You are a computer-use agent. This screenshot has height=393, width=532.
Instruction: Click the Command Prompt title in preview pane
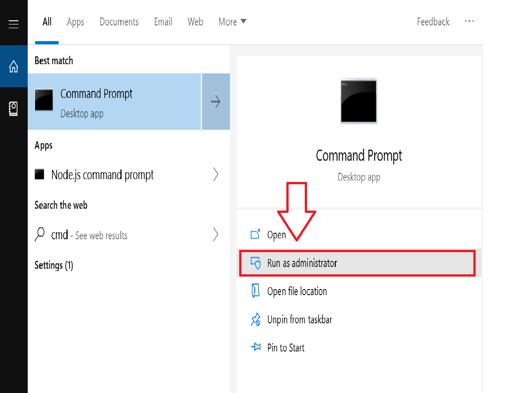pos(359,156)
